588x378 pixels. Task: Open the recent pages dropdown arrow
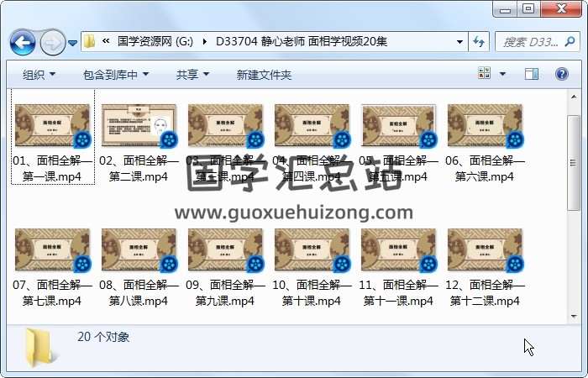point(73,42)
